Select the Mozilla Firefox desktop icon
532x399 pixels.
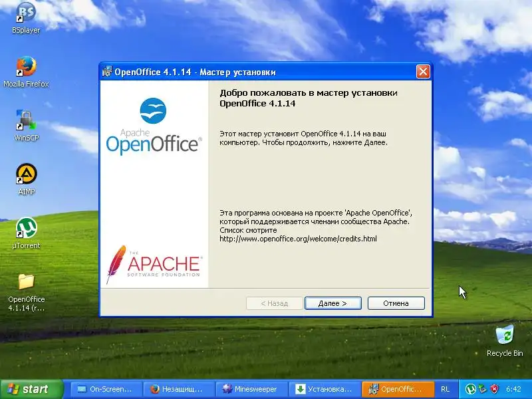pos(26,72)
